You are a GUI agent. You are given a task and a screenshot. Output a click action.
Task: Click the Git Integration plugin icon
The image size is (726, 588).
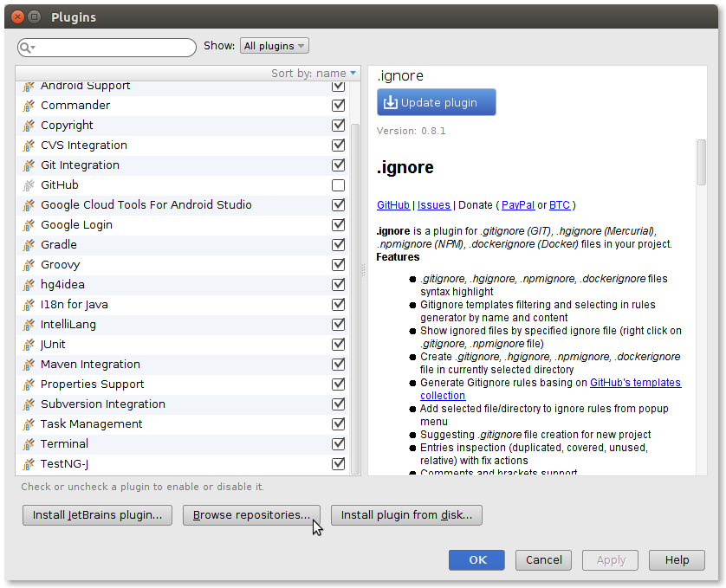click(x=29, y=165)
